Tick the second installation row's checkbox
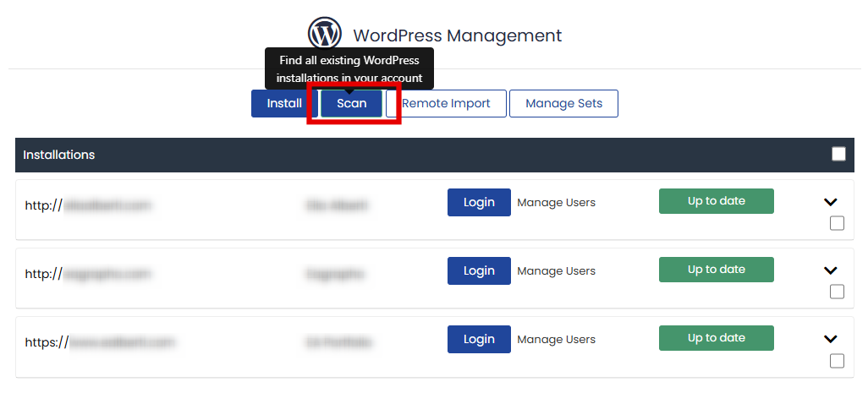This screenshot has width=868, height=393. (x=837, y=292)
